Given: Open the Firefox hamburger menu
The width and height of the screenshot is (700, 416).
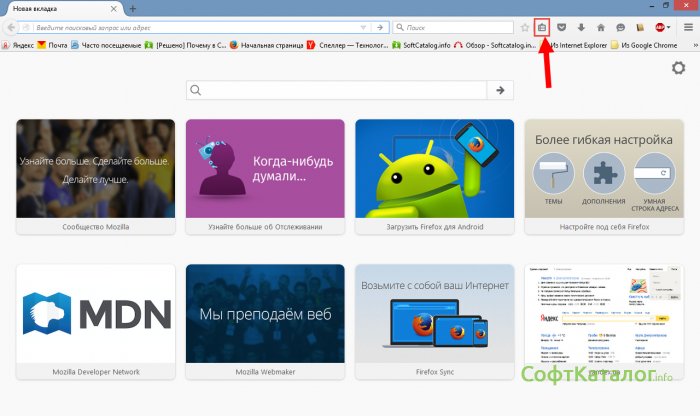Looking at the screenshot, I should pyautogui.click(x=687, y=28).
